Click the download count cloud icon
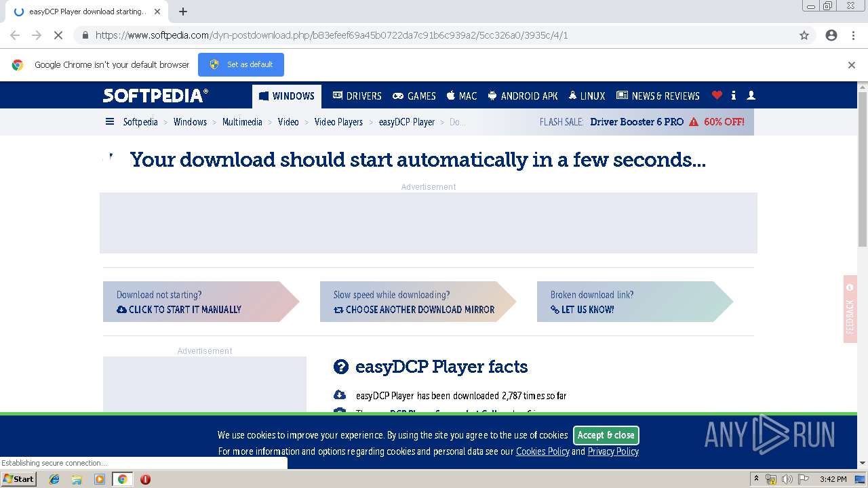 click(x=340, y=394)
